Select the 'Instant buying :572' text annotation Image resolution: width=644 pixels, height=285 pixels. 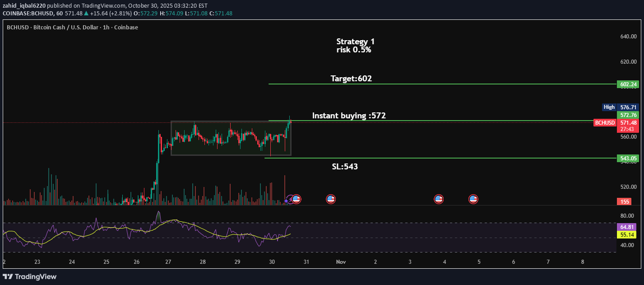tap(349, 116)
